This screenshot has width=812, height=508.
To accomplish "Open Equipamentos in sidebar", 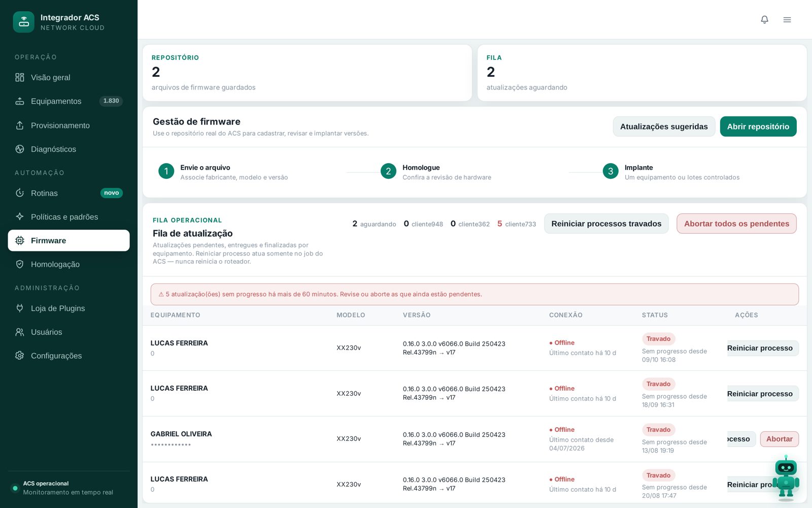I will 69,101.
